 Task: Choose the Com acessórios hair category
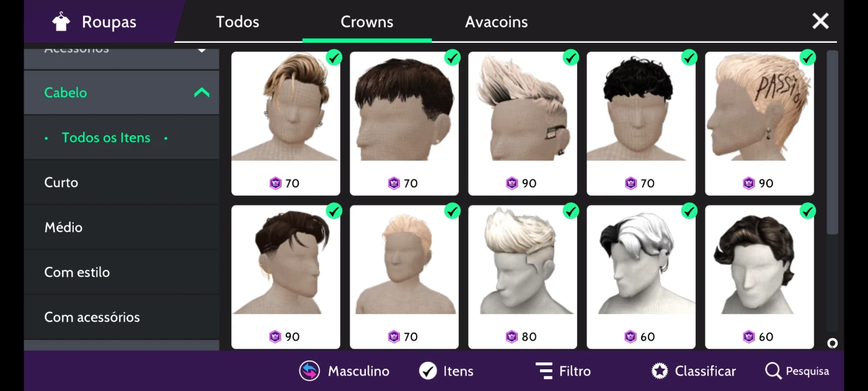pos(122,317)
